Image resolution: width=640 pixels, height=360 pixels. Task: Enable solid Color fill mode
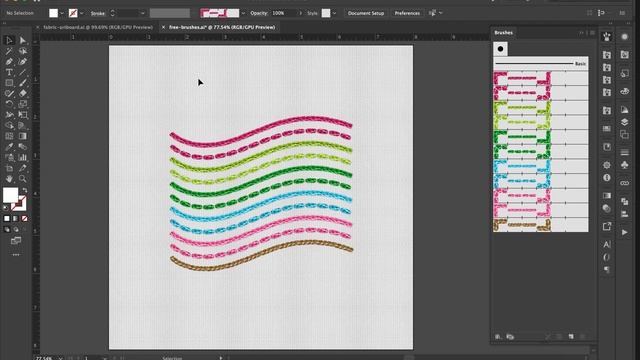[7, 219]
